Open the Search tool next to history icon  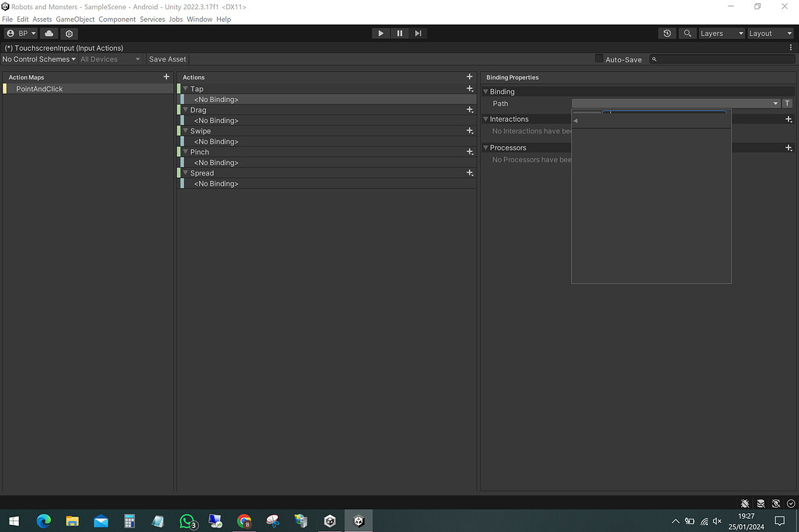tap(687, 33)
